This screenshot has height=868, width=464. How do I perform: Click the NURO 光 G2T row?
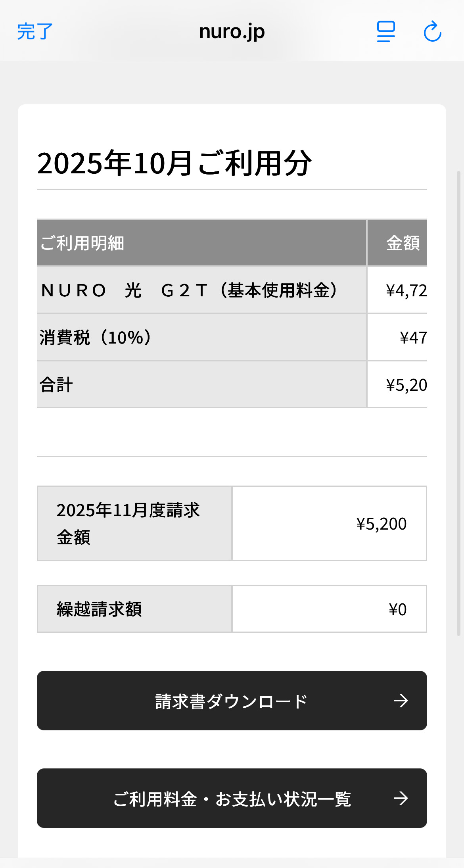190,290
